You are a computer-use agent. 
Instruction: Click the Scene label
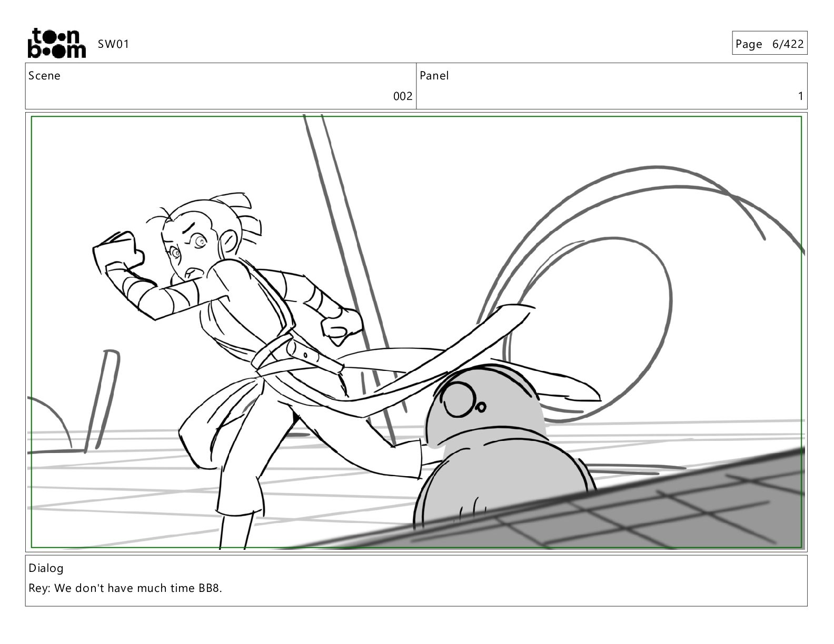click(x=44, y=76)
